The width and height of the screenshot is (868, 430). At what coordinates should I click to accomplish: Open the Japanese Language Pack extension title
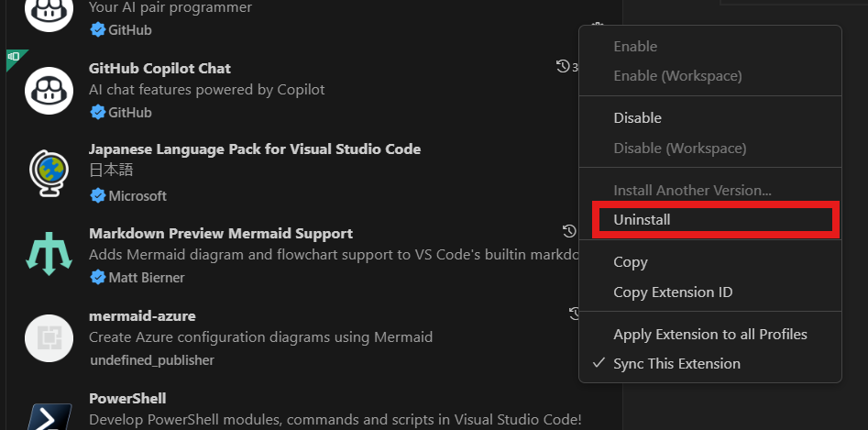click(x=255, y=149)
